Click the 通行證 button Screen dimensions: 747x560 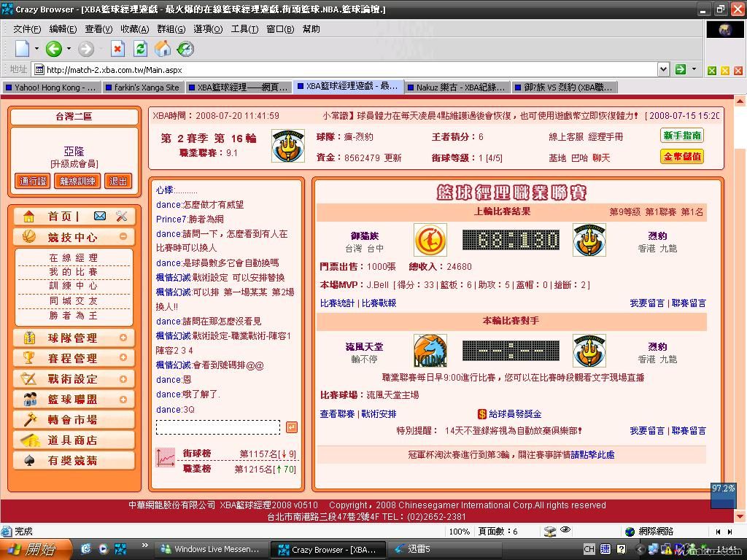pos(33,181)
